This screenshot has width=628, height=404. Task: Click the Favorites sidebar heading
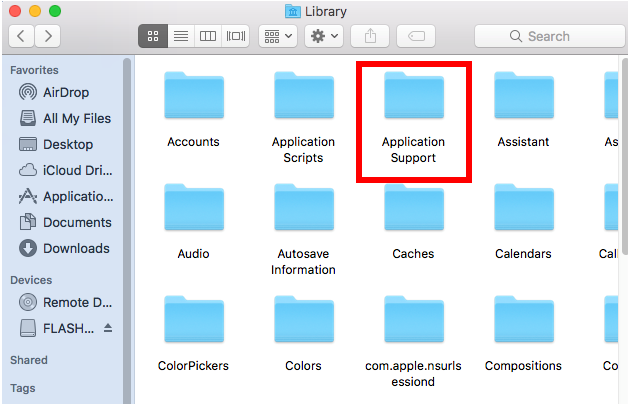(x=34, y=70)
